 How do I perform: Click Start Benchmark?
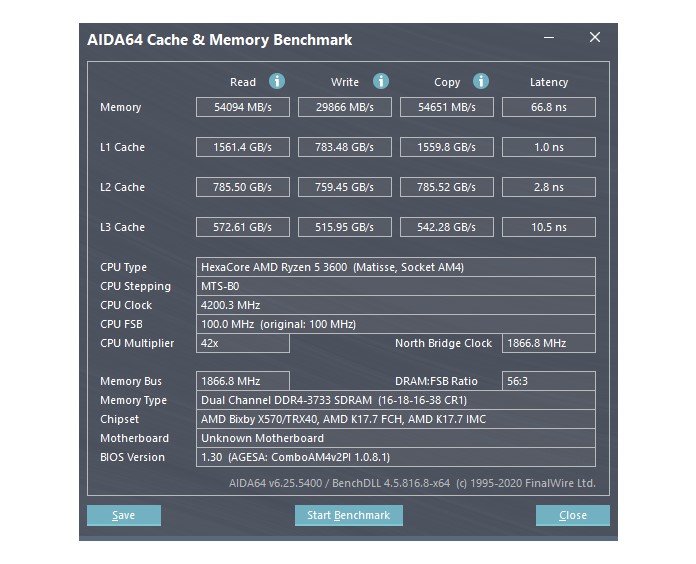[x=349, y=515]
